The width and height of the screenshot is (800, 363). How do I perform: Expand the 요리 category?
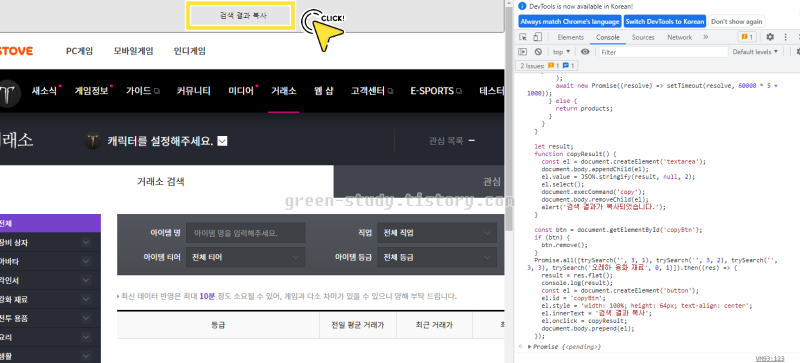86,337
